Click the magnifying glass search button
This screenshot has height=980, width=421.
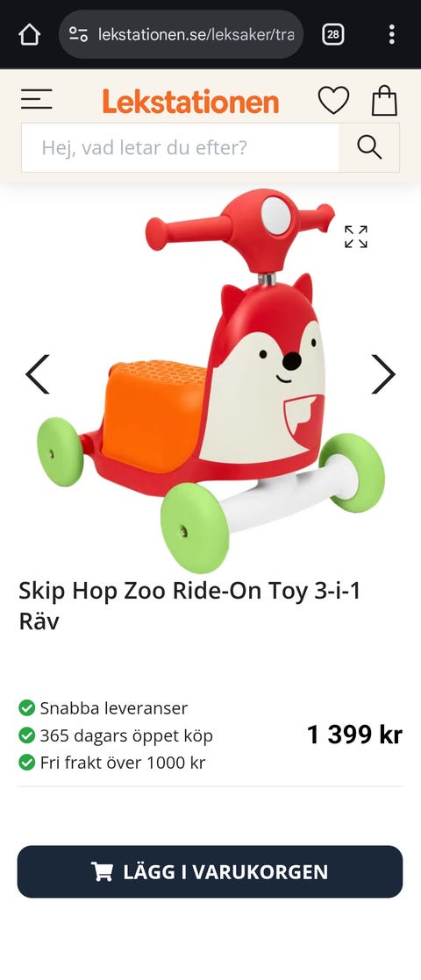[369, 147]
